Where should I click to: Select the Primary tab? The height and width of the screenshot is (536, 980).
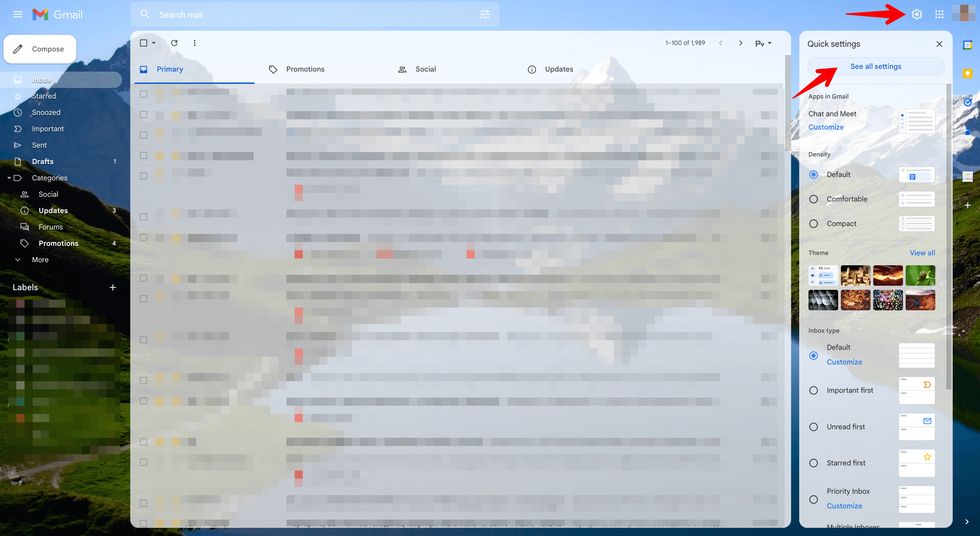click(x=169, y=69)
